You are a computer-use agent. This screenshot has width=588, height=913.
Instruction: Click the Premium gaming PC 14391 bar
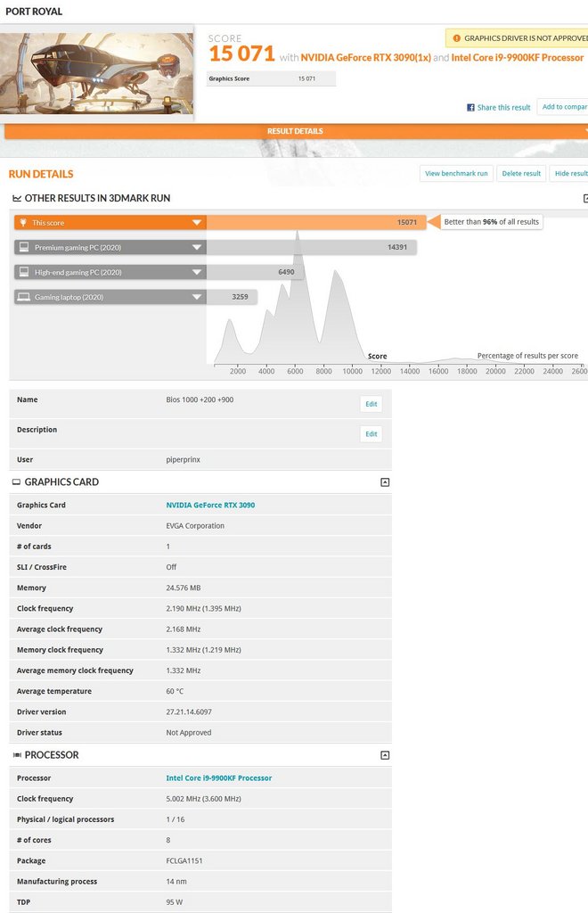click(x=311, y=248)
